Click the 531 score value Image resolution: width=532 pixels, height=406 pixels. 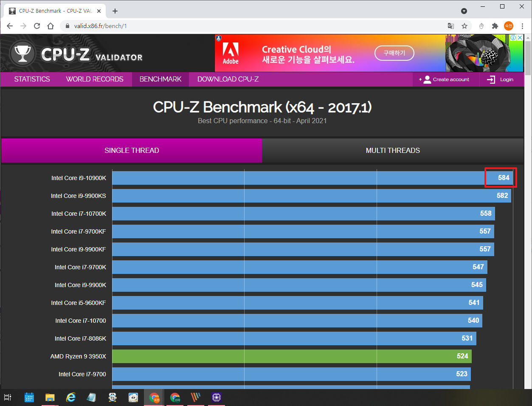point(467,338)
